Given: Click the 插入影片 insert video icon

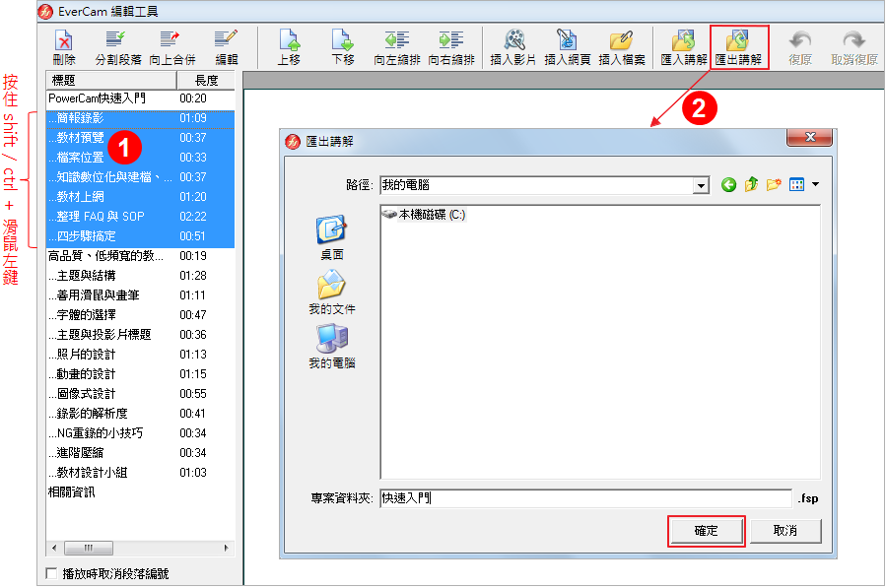Looking at the screenshot, I should click(514, 40).
